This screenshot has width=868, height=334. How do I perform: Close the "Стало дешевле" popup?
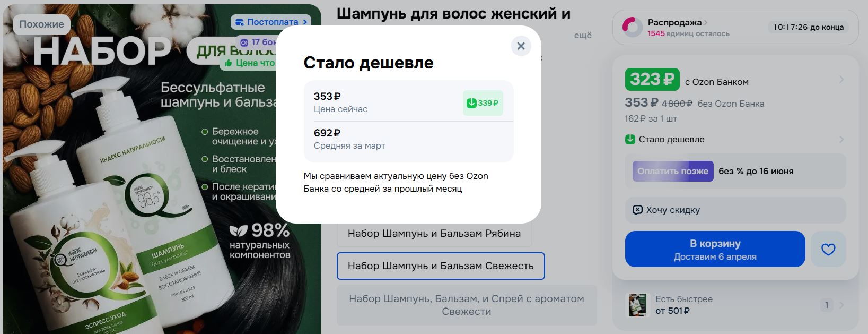(521, 46)
